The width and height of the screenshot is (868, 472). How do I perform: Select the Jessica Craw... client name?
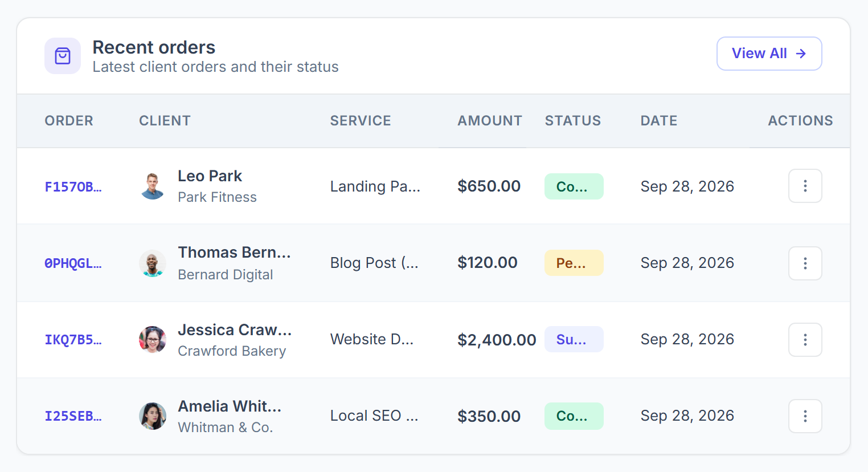point(235,330)
